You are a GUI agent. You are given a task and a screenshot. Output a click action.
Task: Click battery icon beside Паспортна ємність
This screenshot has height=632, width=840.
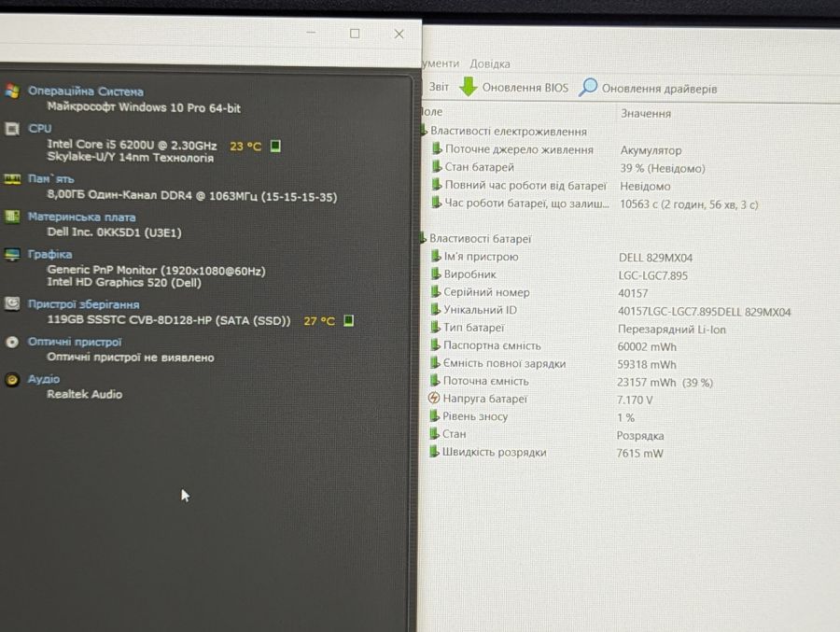tap(436, 344)
